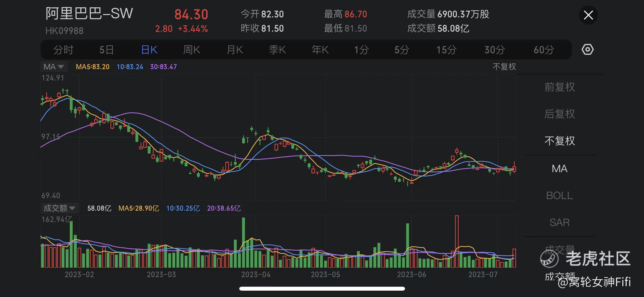Click the 124.91 price axis label

(53, 78)
